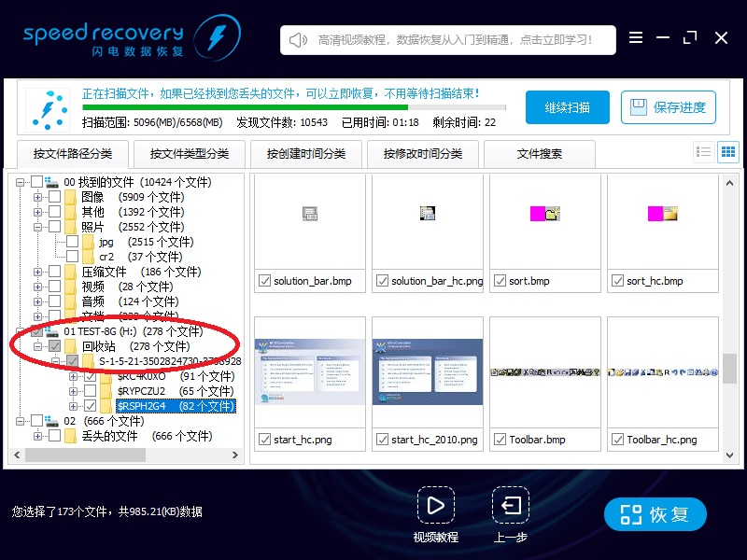Uncheck the $RC4K0XO folder checkbox
747x560 pixels.
coord(90,377)
